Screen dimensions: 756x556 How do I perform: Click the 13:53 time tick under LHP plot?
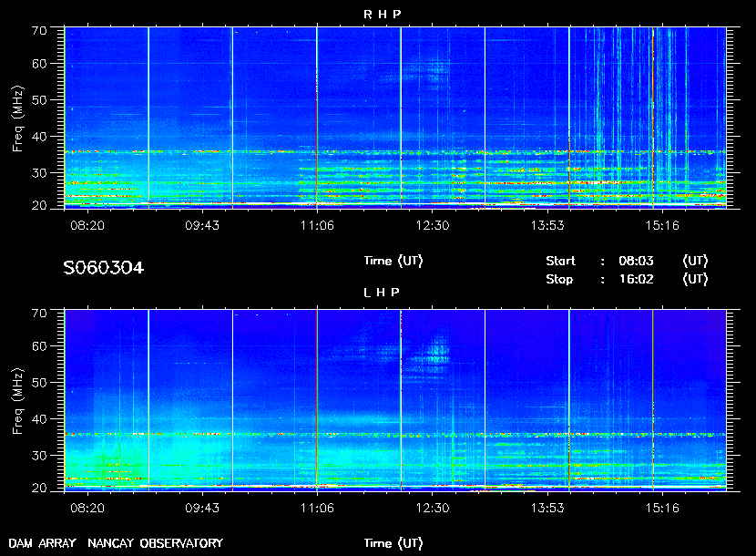pyautogui.click(x=547, y=508)
